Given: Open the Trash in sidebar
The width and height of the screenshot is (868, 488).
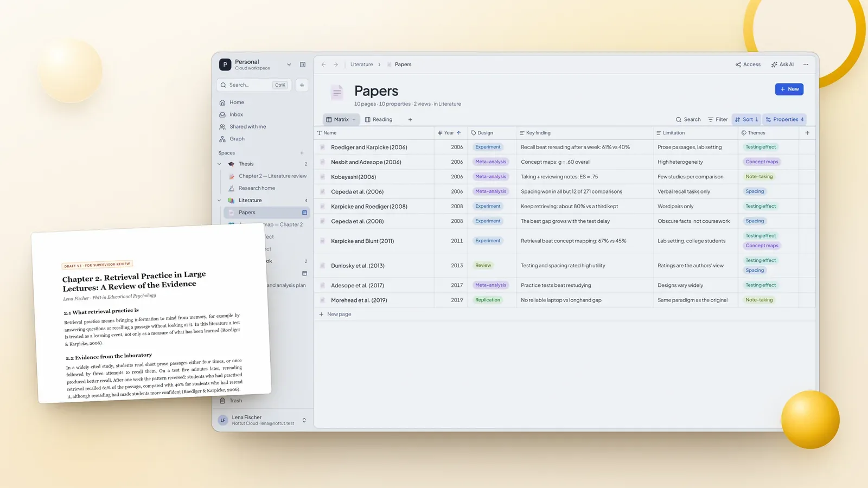Looking at the screenshot, I should 231,401.
